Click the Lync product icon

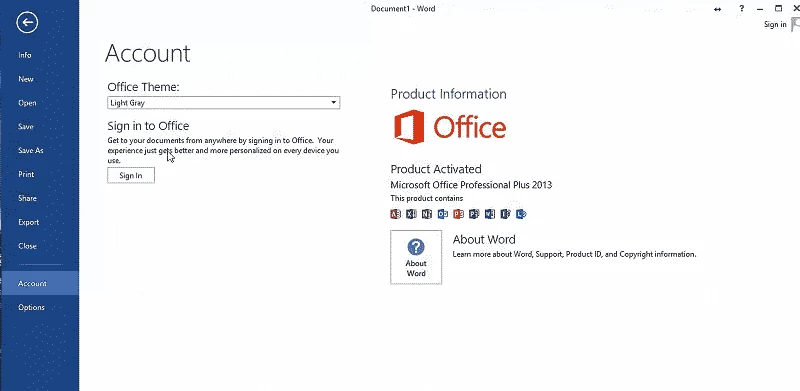pos(521,214)
